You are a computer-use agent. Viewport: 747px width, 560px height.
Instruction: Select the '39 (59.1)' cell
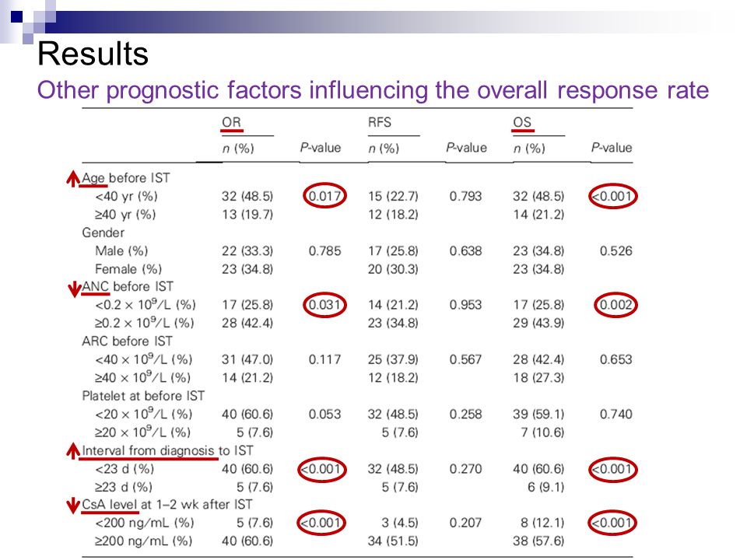(538, 414)
